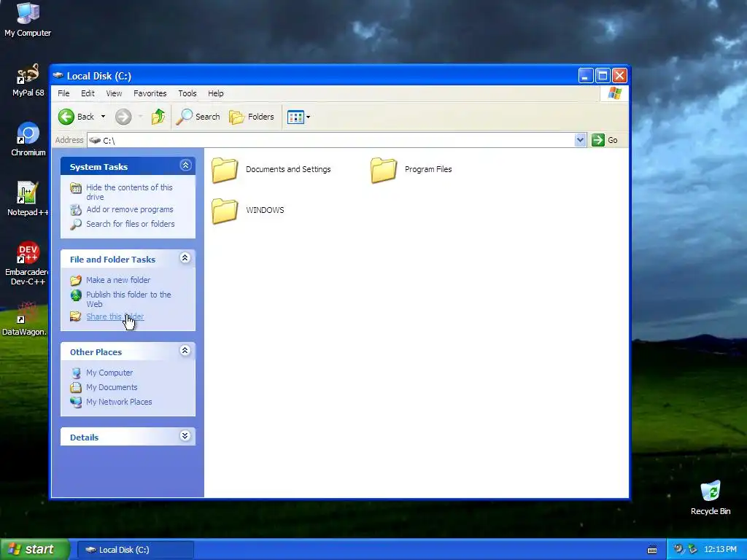Open the Search magnifier toolbar button

[198, 117]
